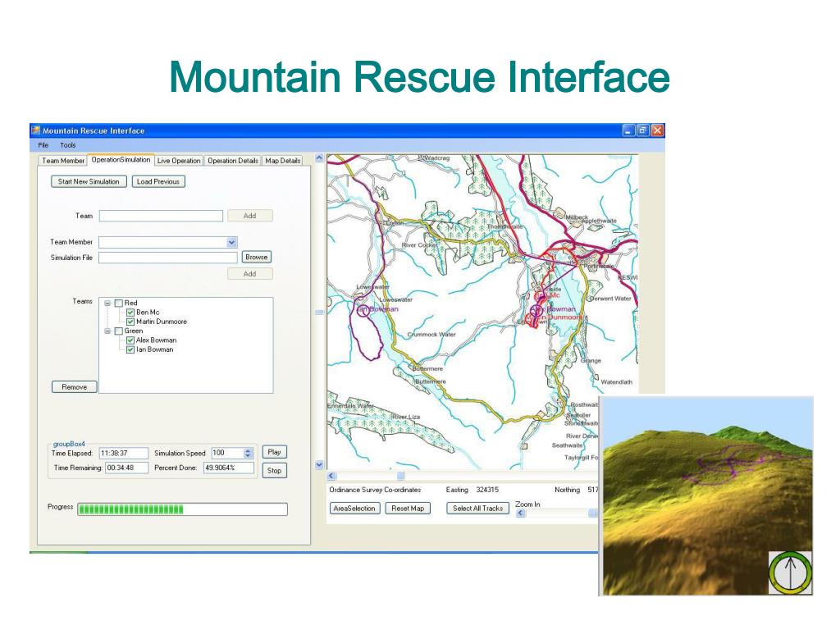Switch to the Team Member tab
This screenshot has height=630, width=840.
[62, 161]
